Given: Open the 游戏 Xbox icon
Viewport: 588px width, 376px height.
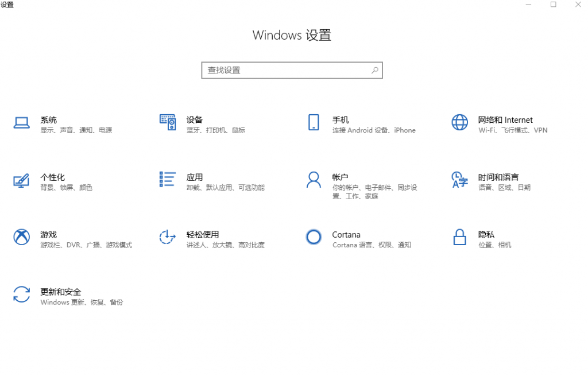Looking at the screenshot, I should 21,237.
